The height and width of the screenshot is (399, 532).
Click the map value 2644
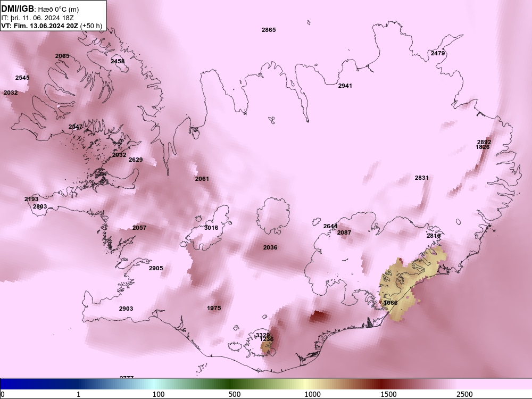[x=330, y=226]
